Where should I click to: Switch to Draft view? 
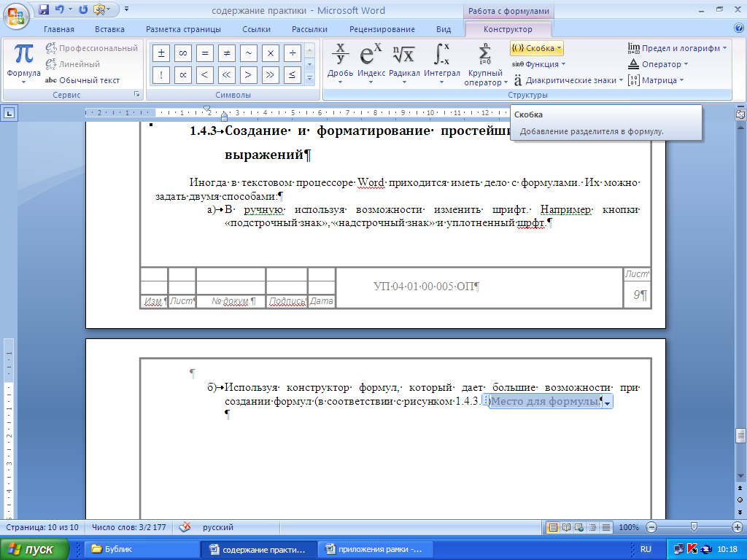click(606, 527)
